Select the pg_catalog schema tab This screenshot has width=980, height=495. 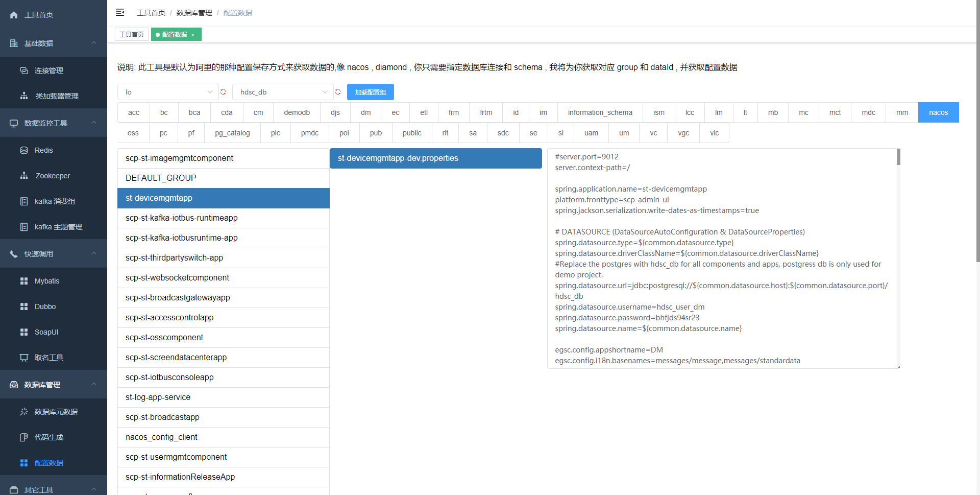click(x=232, y=133)
